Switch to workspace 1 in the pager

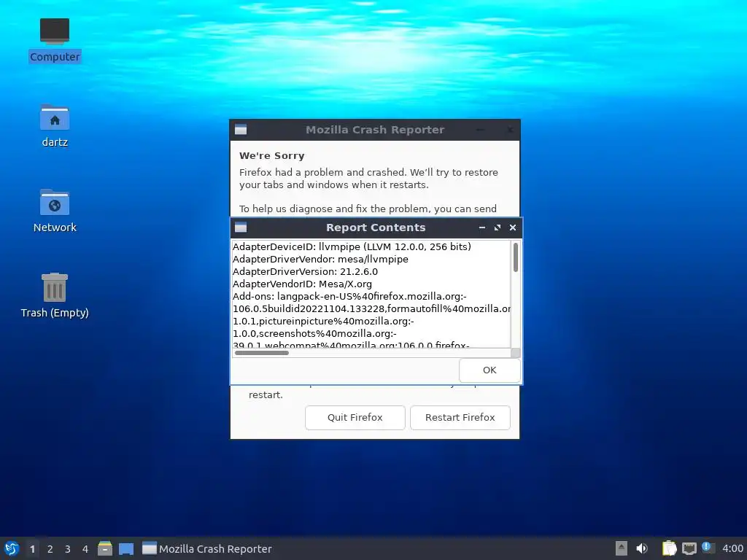[32, 548]
